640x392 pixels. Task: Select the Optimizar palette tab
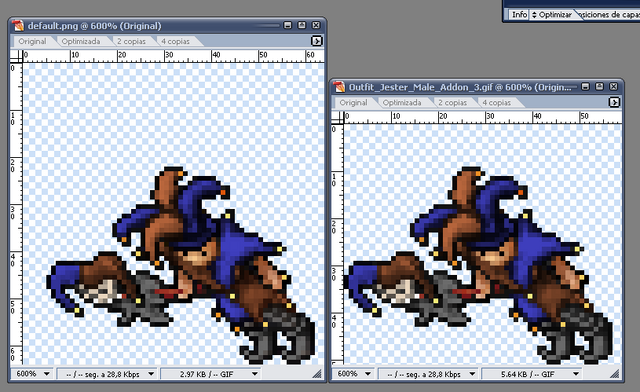554,15
